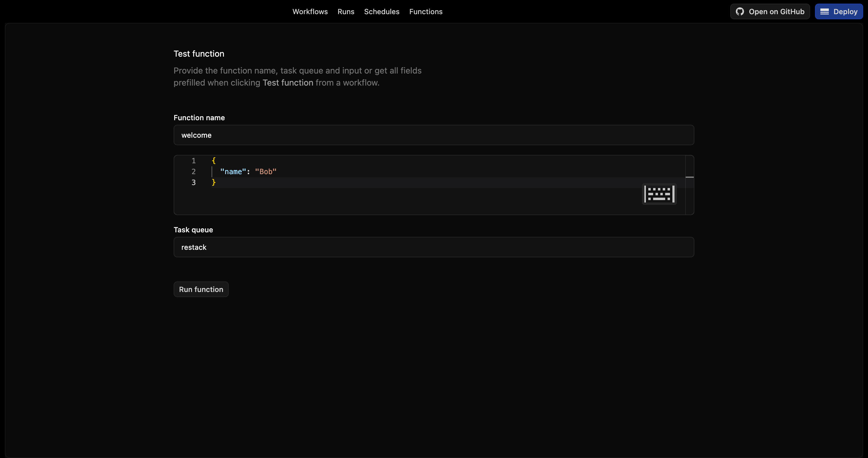This screenshot has width=868, height=458.
Task: Navigate to the Functions page
Action: 426,11
